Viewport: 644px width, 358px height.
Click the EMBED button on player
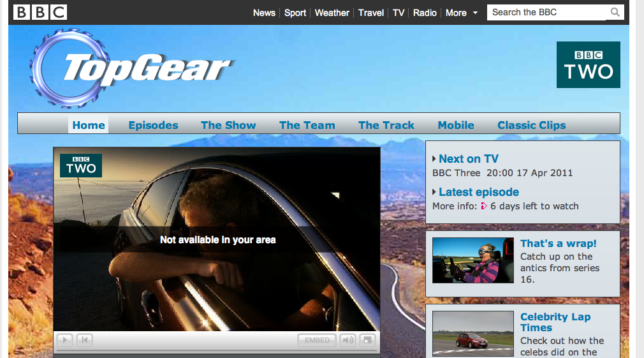pyautogui.click(x=317, y=340)
